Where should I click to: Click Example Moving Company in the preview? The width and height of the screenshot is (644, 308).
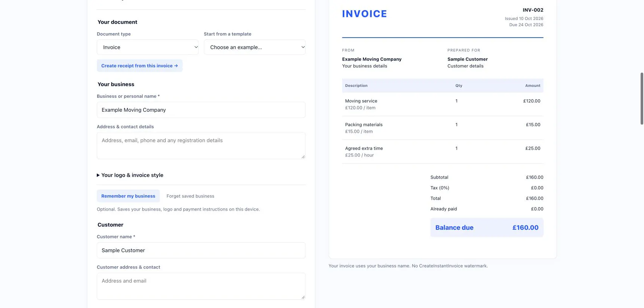372,59
